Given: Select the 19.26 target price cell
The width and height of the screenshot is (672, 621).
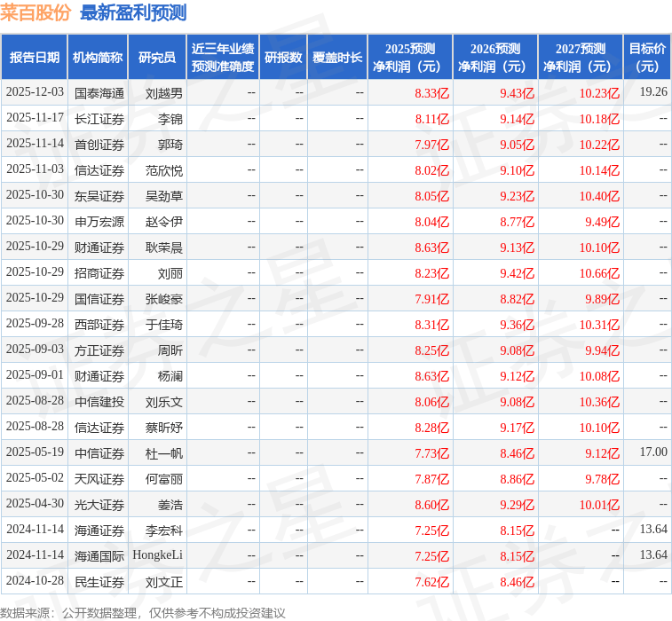Looking at the screenshot, I should [x=652, y=92].
